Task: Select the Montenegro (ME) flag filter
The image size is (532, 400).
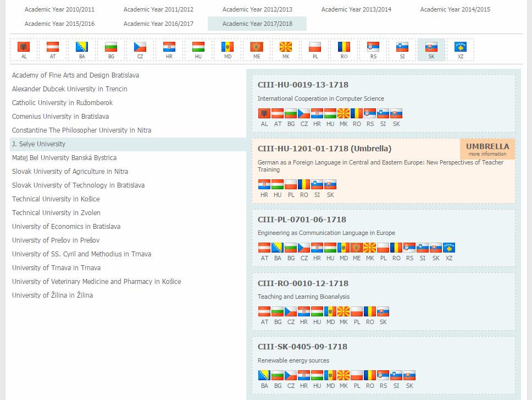Action: (x=257, y=50)
